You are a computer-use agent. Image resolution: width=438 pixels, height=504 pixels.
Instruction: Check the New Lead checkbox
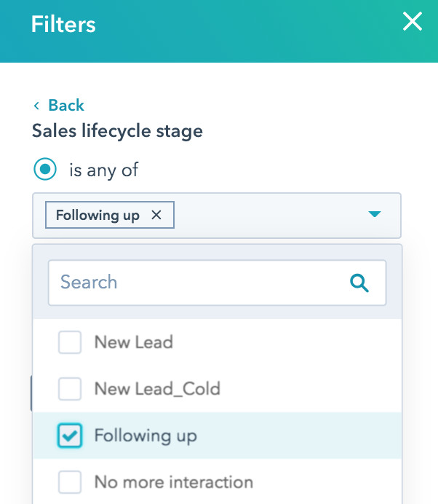pyautogui.click(x=70, y=342)
